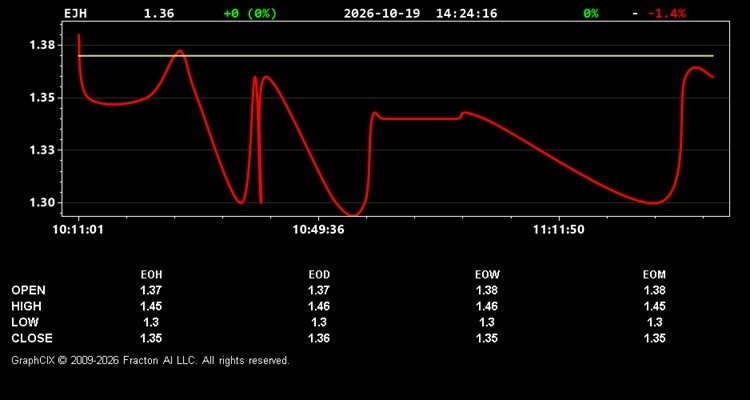The height and width of the screenshot is (400, 750).
Task: Click the EOD OPEN value 1.37
Action: [319, 290]
